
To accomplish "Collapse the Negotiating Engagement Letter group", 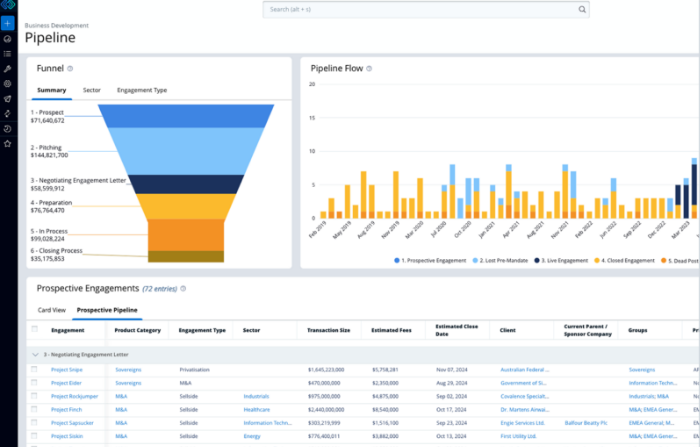I will coord(34,354).
